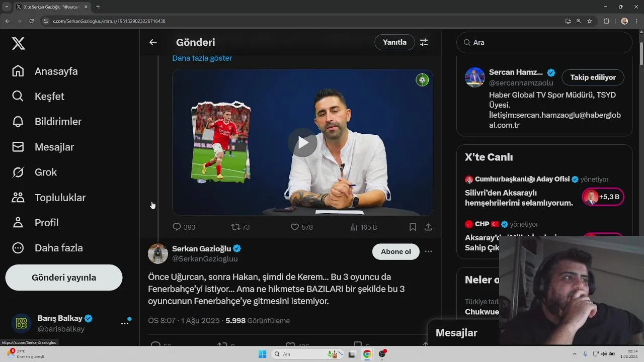Go back with the Gönderi back arrow
Image resolution: width=644 pixels, height=362 pixels.
153,43
